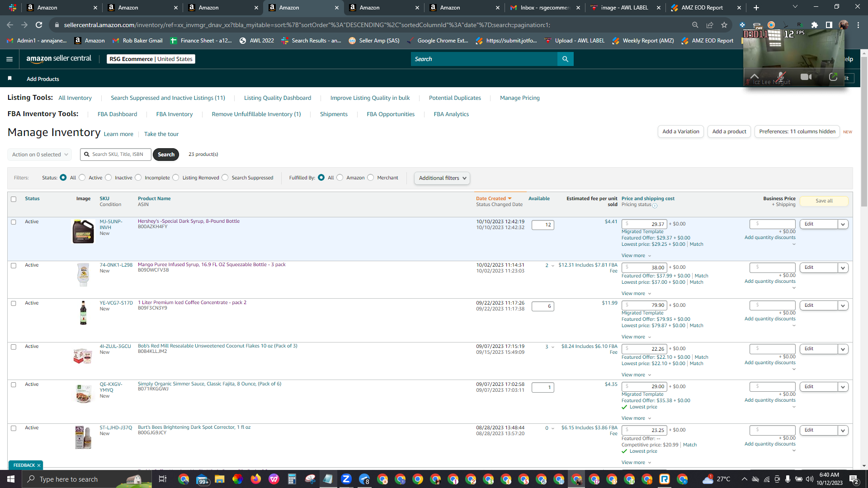Open Hershey's Dark Syrup product thumbnail
This screenshot has width=868, height=488.
[83, 231]
